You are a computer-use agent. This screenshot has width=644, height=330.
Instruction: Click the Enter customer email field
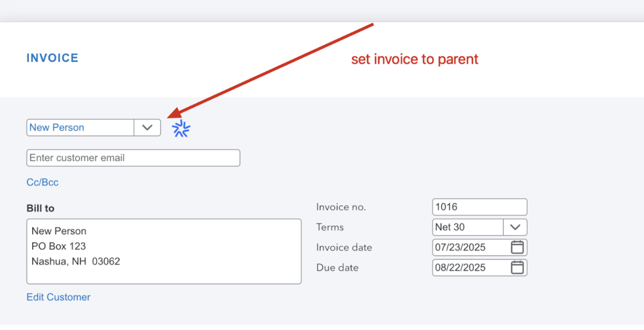click(133, 158)
